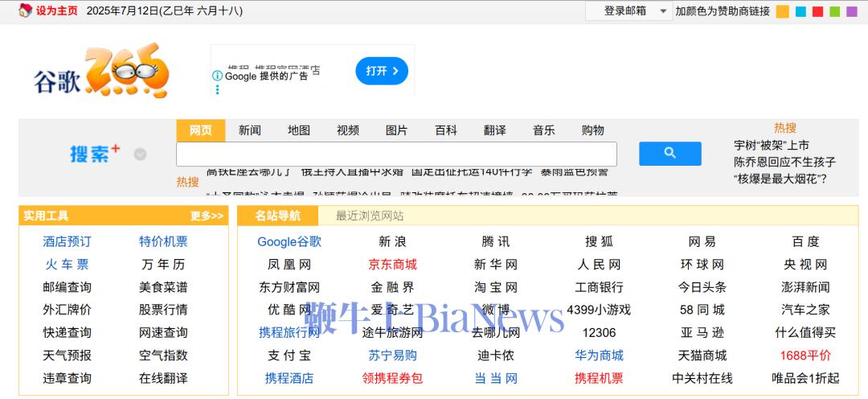This screenshot has width=868, height=399.
Task: Open the 外汇牌价 link
Action: point(67,310)
